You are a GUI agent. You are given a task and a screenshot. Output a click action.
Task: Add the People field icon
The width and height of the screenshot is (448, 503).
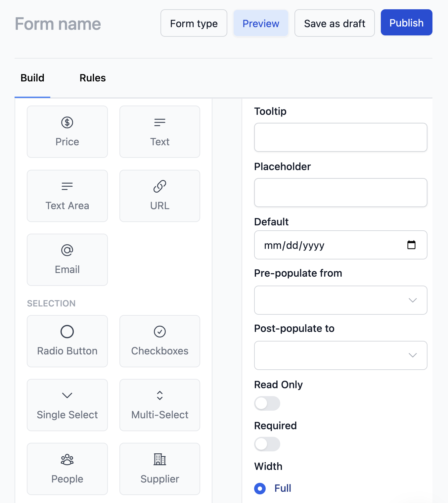[67, 469]
